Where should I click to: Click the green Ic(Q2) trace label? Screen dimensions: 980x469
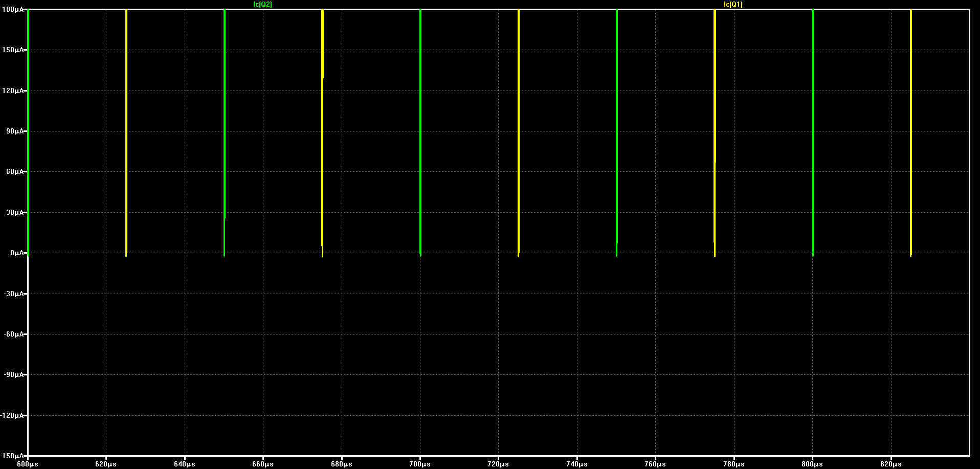tap(262, 4)
